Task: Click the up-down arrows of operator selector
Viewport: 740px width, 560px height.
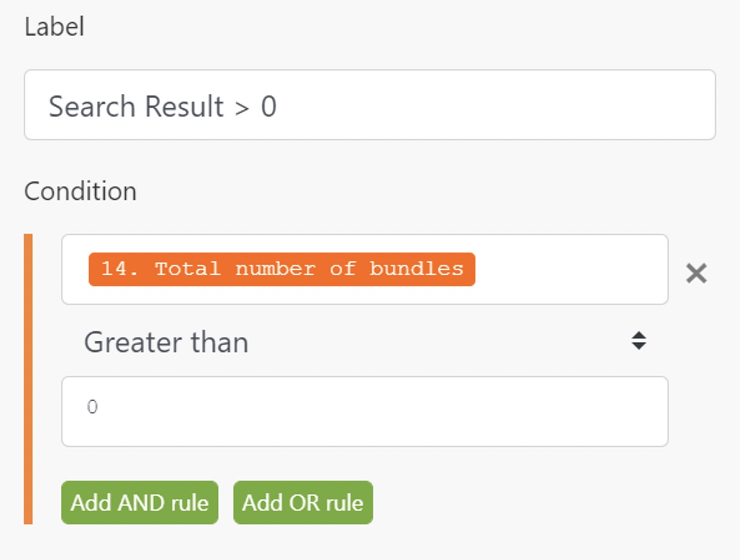Action: (x=639, y=341)
